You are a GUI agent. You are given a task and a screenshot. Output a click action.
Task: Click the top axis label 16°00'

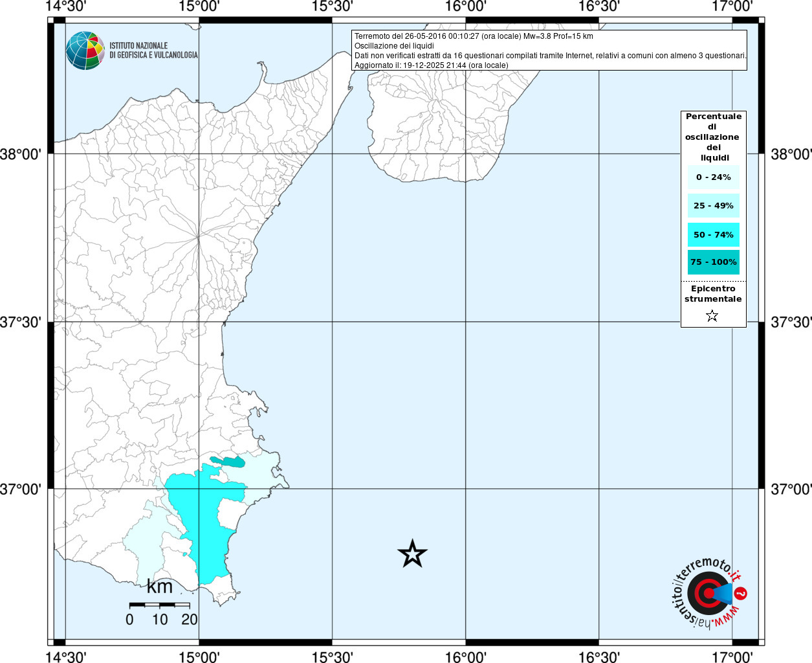[466, 6]
